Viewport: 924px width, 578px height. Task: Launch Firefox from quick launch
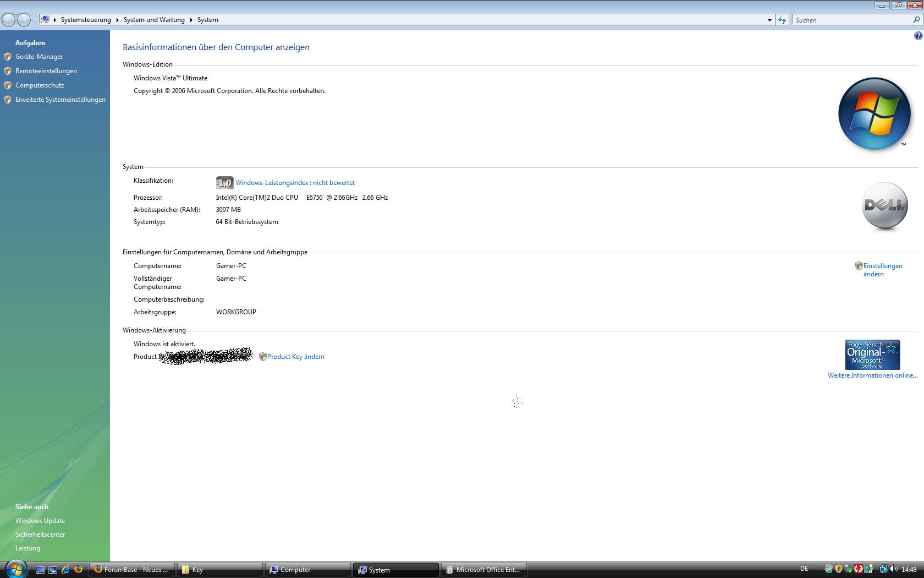coord(79,570)
